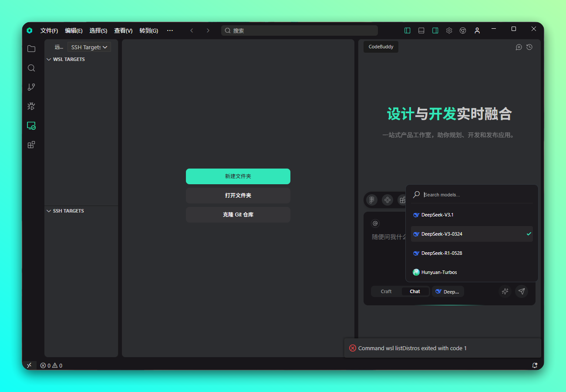This screenshot has height=392, width=566.
Task: Toggle the bottom panel layout button
Action: [x=421, y=30]
